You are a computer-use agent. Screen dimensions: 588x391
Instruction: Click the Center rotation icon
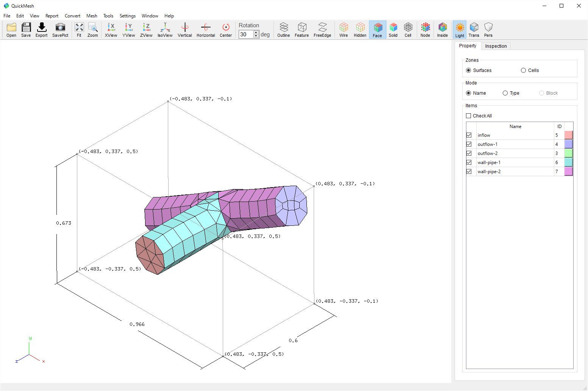coord(226,30)
